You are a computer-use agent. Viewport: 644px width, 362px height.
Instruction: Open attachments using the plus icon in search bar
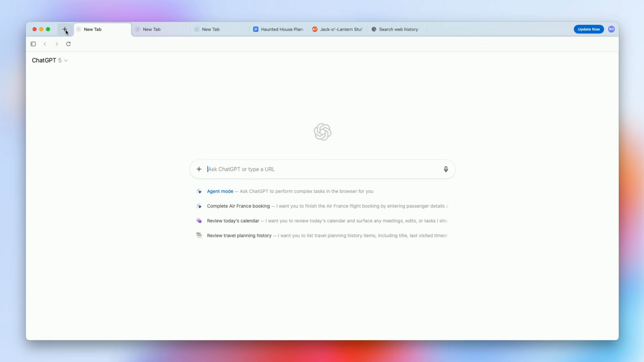tap(199, 169)
